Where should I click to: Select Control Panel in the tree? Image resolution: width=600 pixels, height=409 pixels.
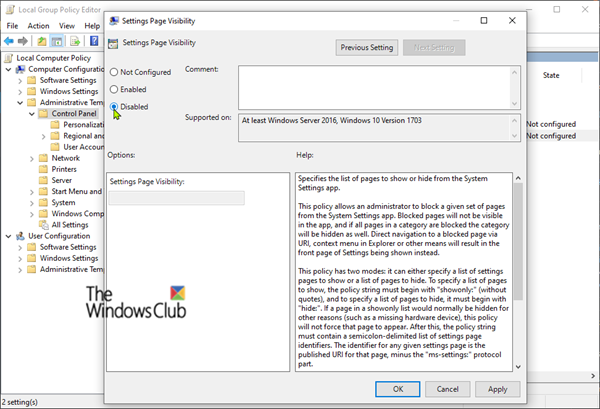pyautogui.click(x=74, y=114)
